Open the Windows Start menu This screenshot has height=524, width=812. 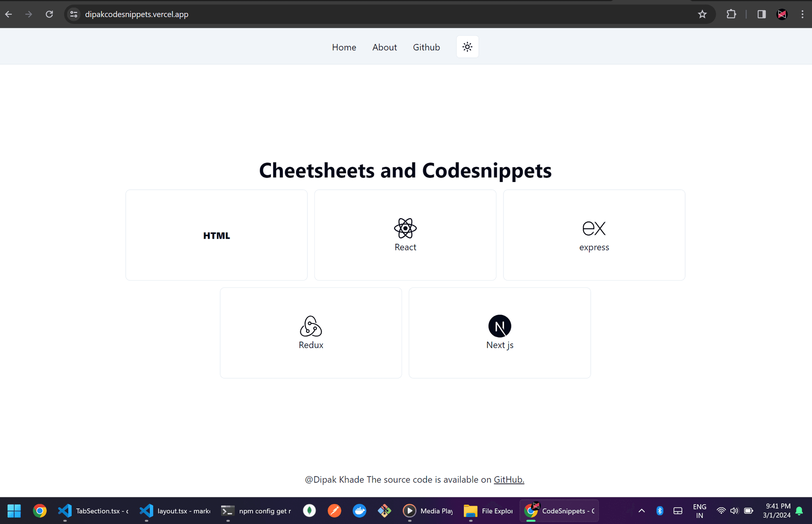pyautogui.click(x=14, y=511)
